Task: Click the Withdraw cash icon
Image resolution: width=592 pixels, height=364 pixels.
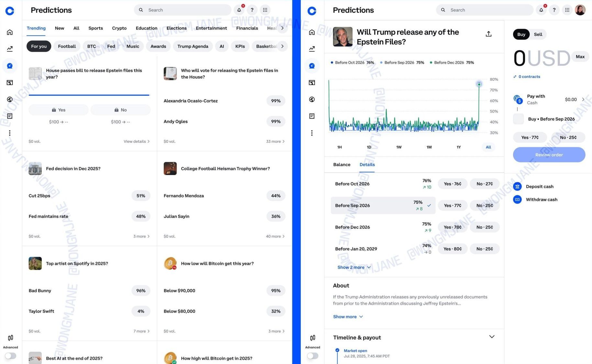Action: pos(517,199)
